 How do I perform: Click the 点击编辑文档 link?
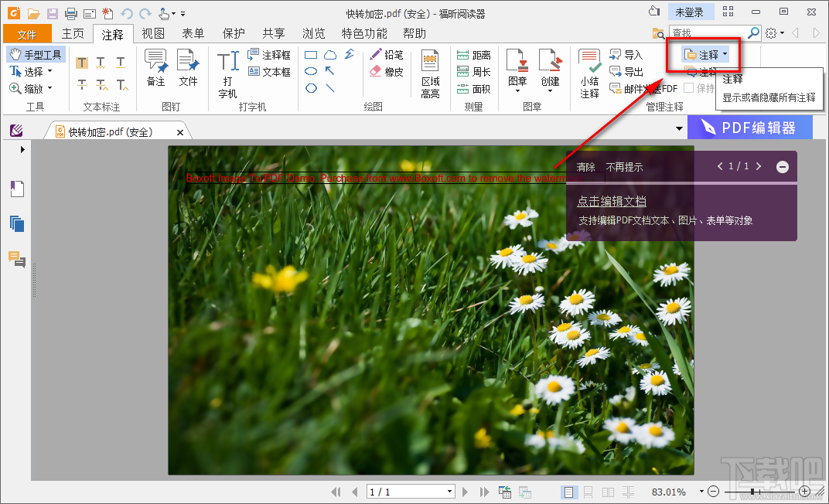pos(610,200)
